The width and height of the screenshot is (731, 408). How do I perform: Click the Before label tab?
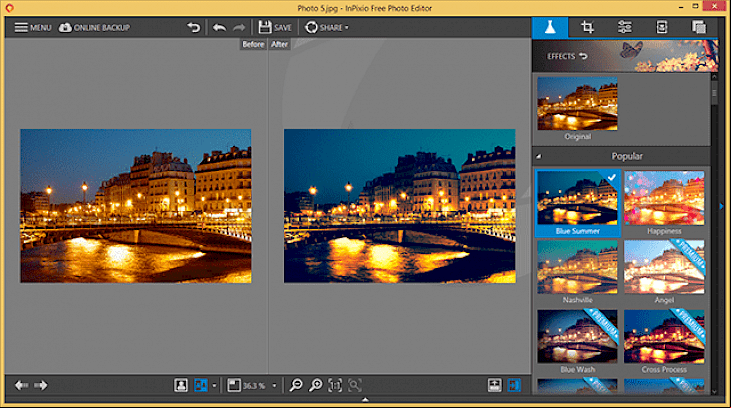tap(253, 44)
